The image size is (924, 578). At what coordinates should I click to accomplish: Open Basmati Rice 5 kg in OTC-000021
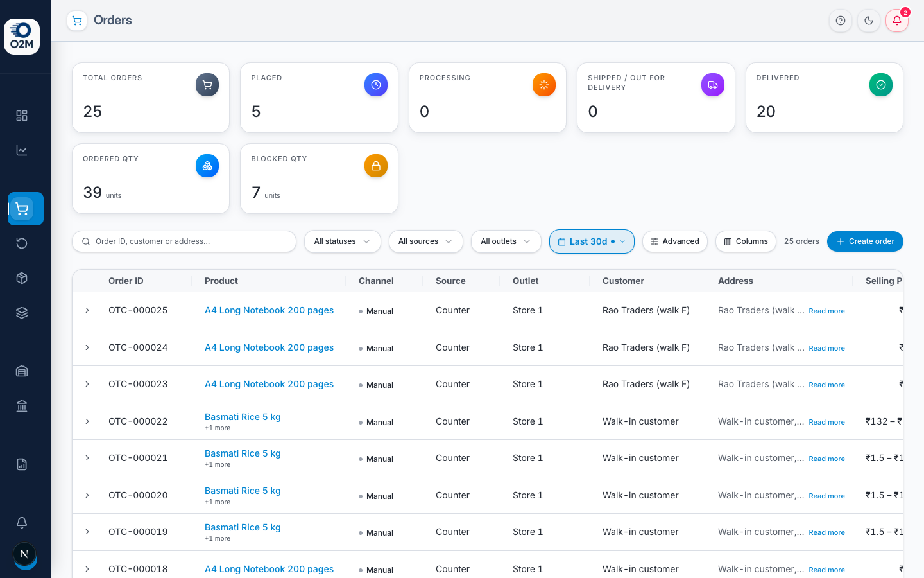tap(243, 453)
